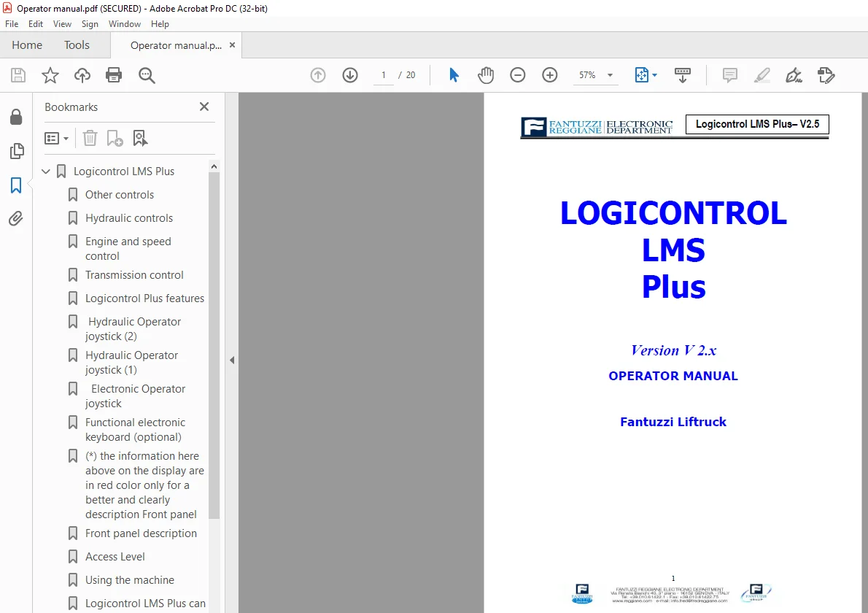Click the Print file icon
This screenshot has width=868, height=613.
[x=114, y=74]
